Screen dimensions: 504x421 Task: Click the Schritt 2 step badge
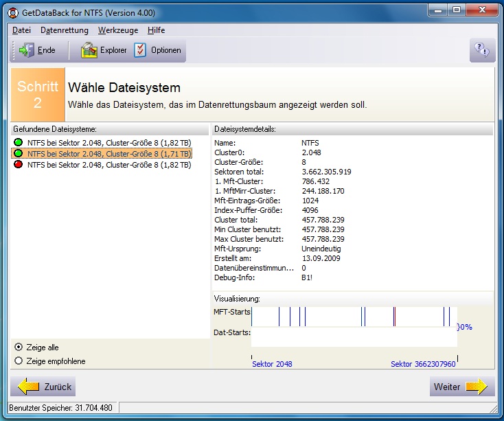pos(38,94)
